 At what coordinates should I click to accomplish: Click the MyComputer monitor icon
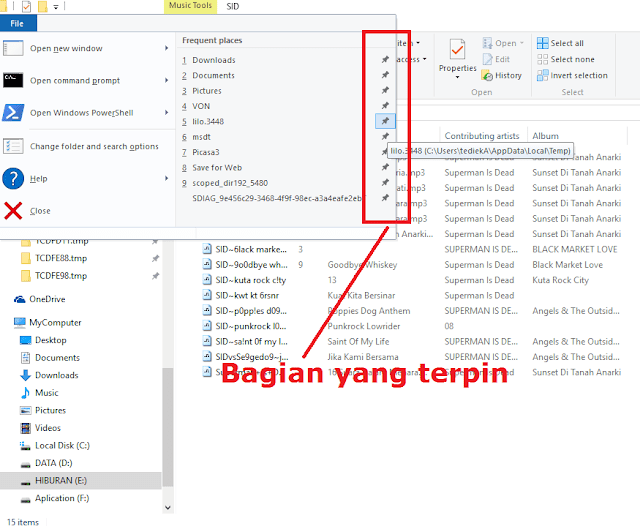(19, 322)
